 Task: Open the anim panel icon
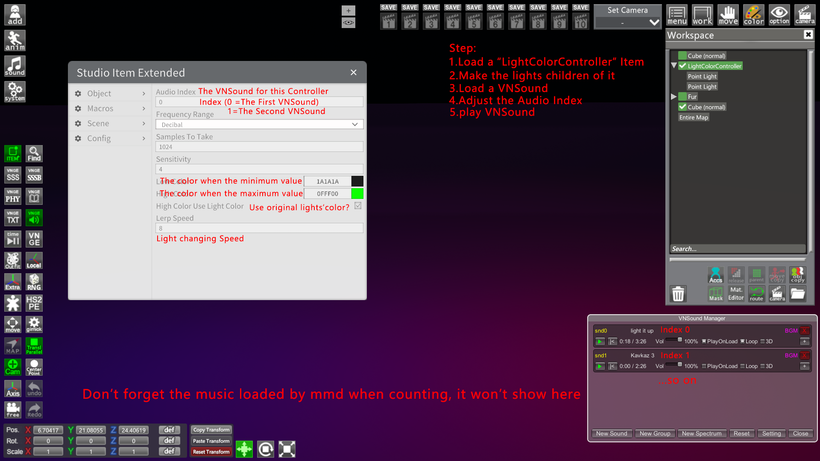tap(15, 40)
